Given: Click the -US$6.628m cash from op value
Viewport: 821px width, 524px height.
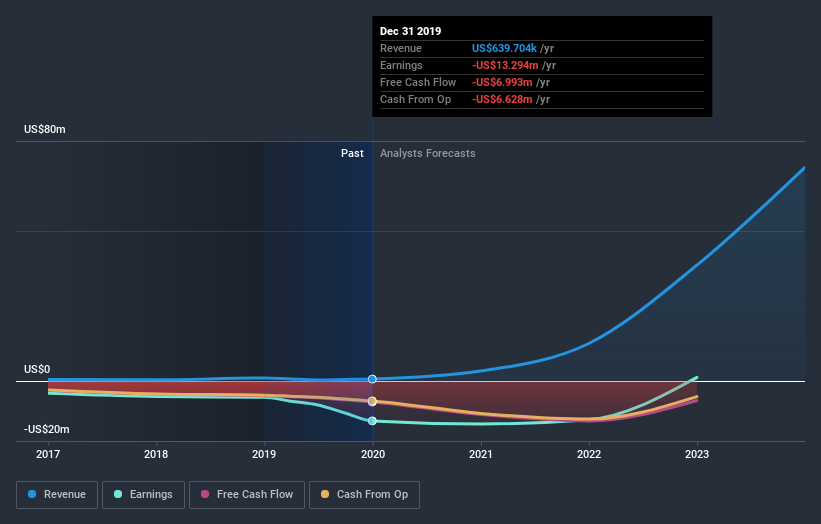Looking at the screenshot, I should click(502, 99).
